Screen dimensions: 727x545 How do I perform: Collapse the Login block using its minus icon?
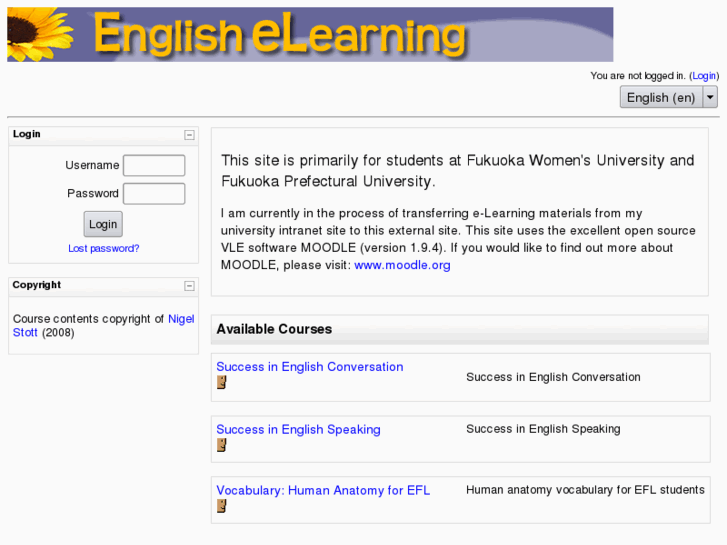point(189,135)
